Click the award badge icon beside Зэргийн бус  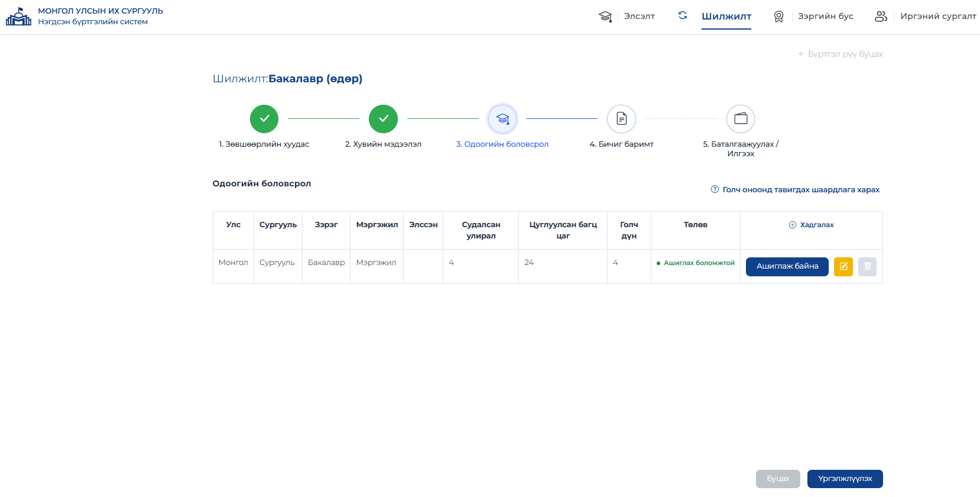779,17
